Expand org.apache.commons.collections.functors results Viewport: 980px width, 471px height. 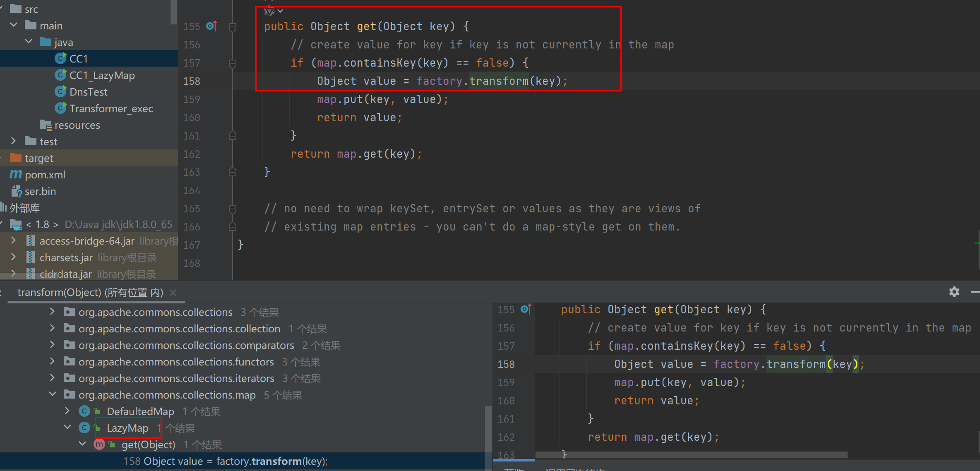pyautogui.click(x=52, y=361)
